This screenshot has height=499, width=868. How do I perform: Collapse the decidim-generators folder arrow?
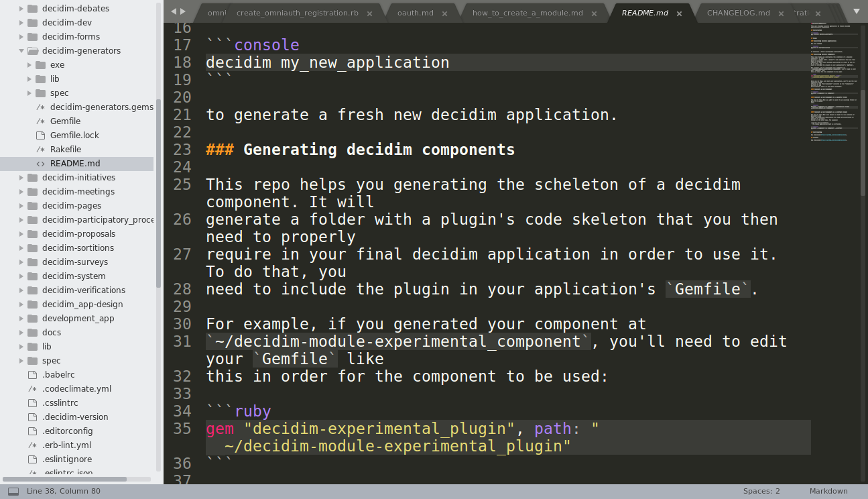point(21,51)
